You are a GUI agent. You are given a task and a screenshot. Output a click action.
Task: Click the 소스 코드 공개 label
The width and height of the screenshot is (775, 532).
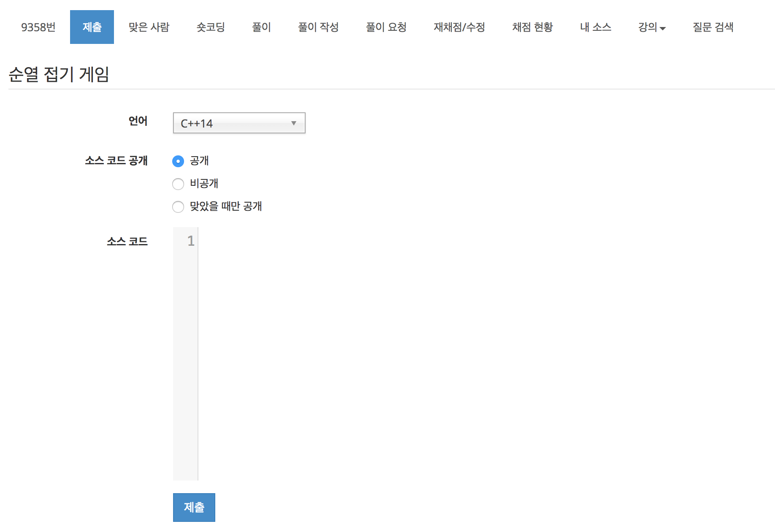pos(116,161)
